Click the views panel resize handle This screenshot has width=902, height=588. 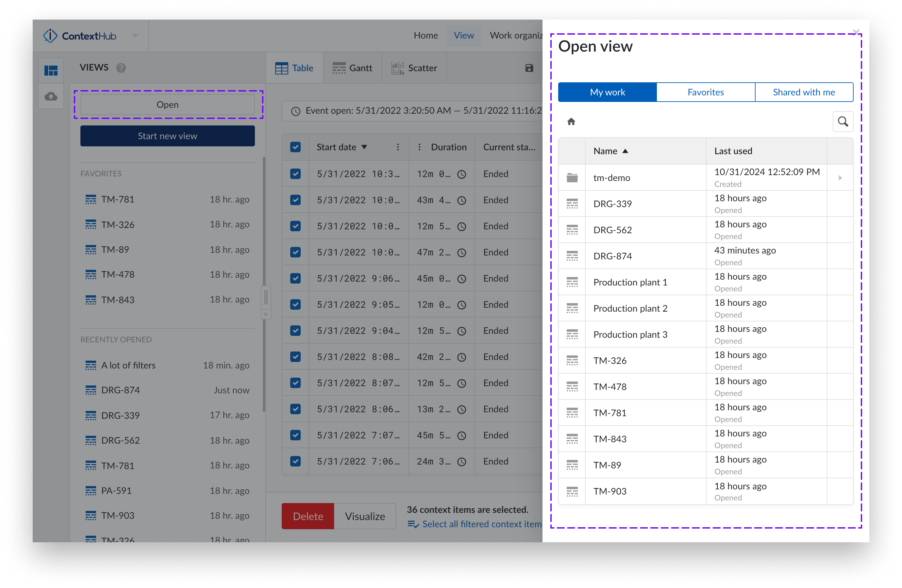click(x=266, y=297)
